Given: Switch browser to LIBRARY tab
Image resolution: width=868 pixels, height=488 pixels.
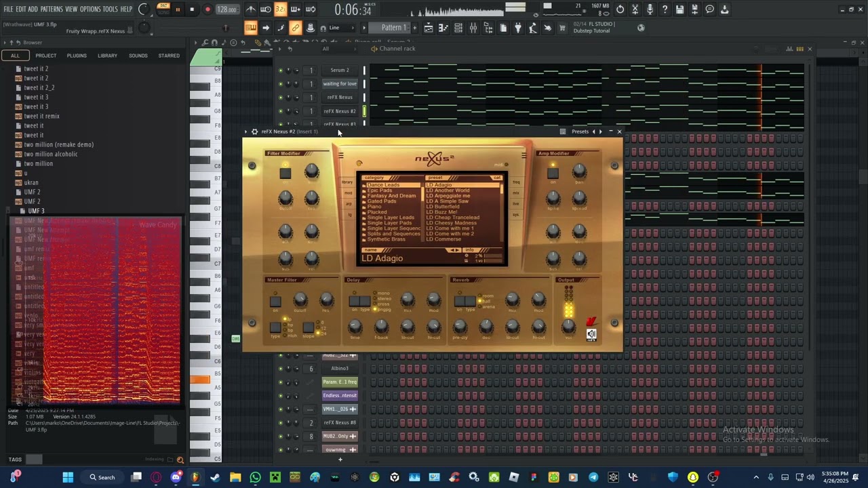Looking at the screenshot, I should [x=107, y=56].
